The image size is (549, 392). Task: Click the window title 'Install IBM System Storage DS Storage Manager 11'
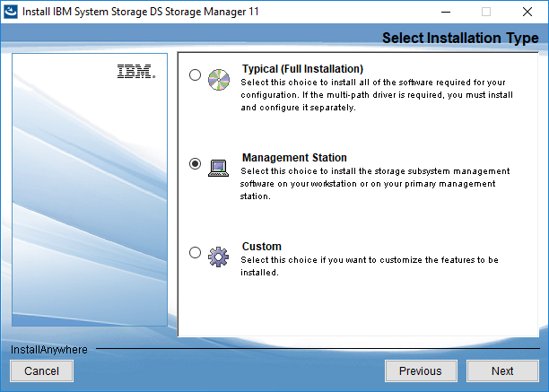pos(141,12)
